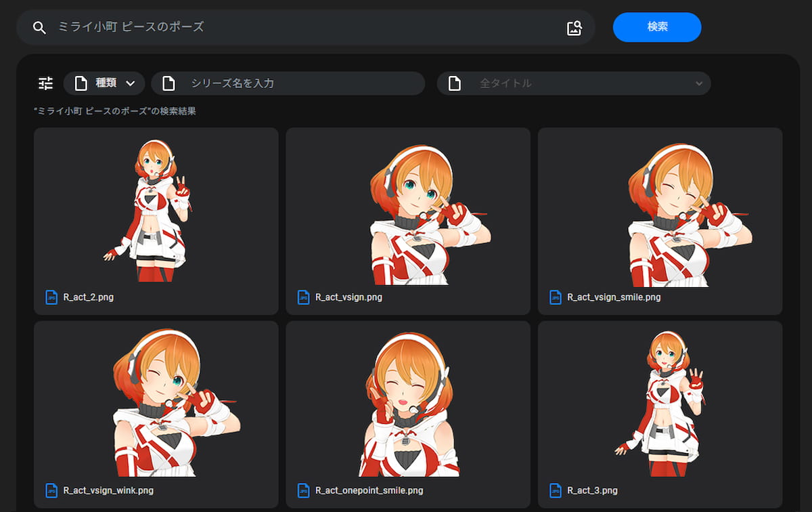The width and height of the screenshot is (812, 512).
Task: Open the filter settings sliders icon
Action: point(45,83)
